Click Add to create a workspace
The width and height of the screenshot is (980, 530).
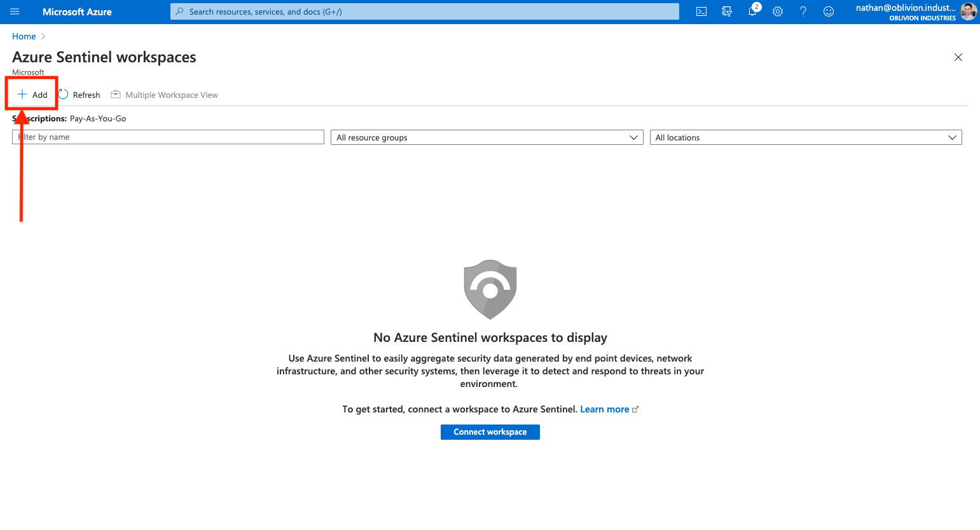32,95
